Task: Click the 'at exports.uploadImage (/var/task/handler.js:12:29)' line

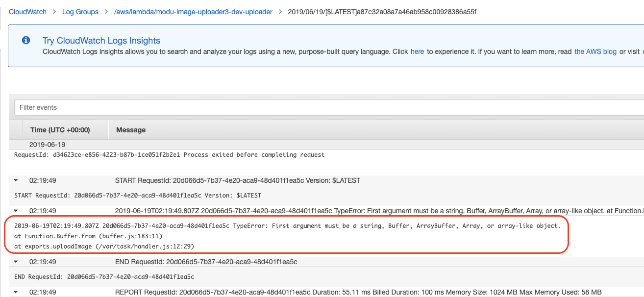Action: [x=104, y=246]
